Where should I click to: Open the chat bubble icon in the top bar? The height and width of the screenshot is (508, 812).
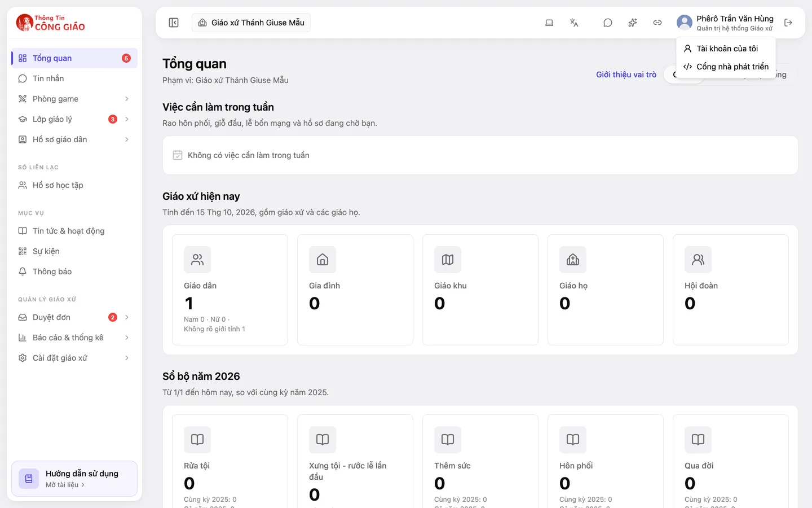tap(608, 23)
